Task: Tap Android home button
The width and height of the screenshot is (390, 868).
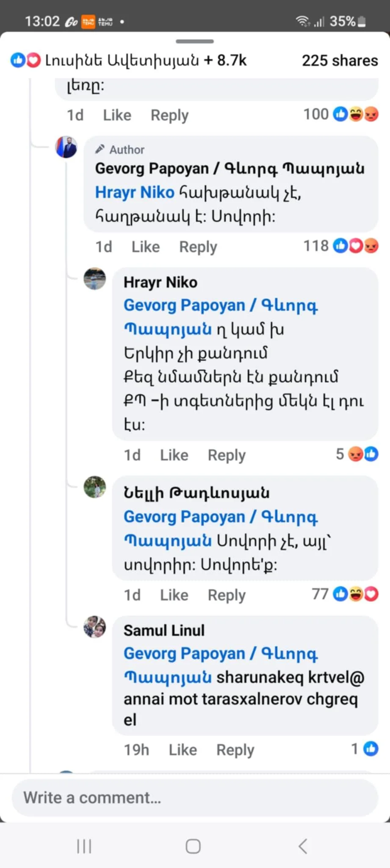Action: pyautogui.click(x=193, y=846)
